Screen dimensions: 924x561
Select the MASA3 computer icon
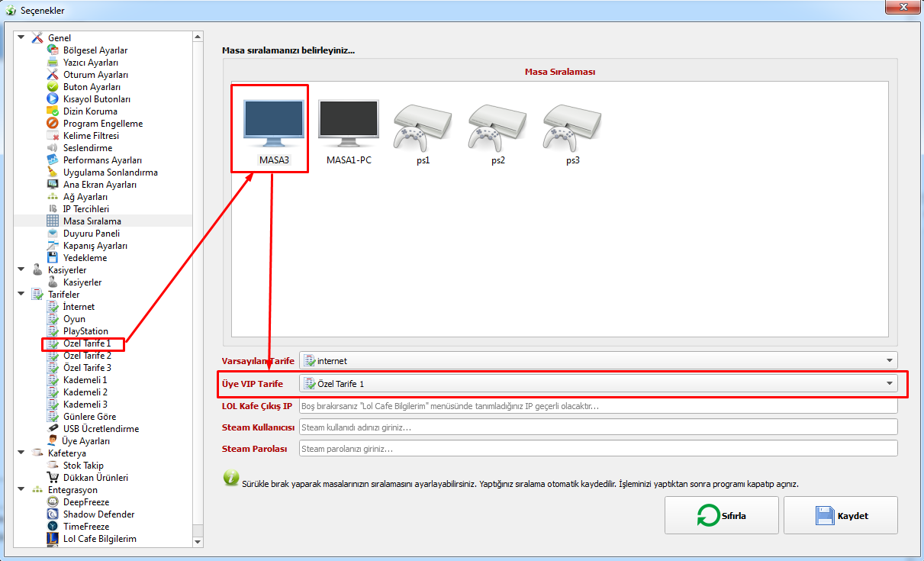point(273,124)
